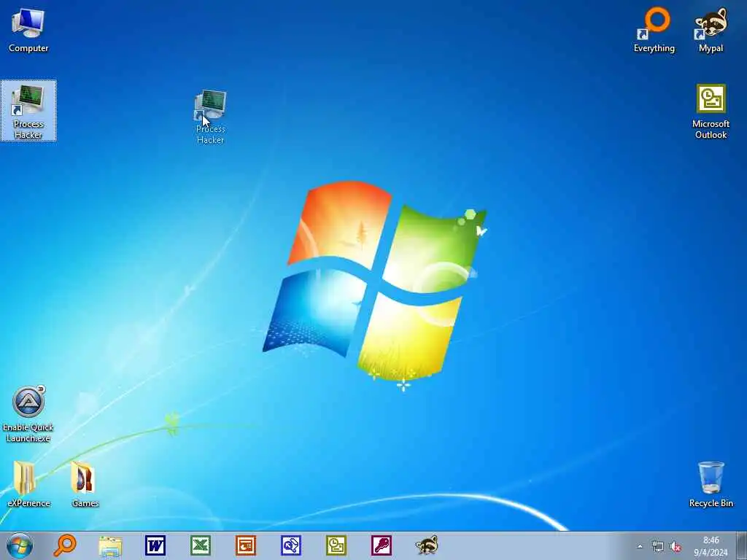The image size is (747, 560).
Task: Open the network tray icon
Action: [x=658, y=547]
